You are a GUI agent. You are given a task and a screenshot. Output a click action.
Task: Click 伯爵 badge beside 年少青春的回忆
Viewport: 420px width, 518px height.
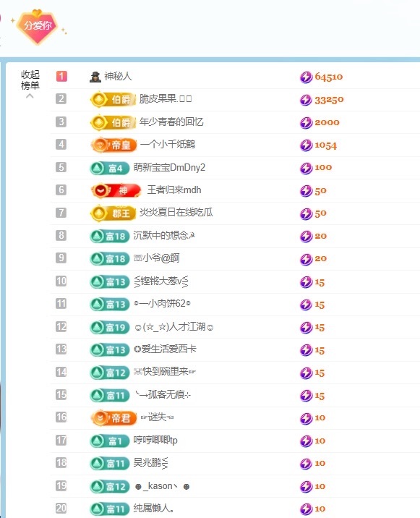point(113,122)
